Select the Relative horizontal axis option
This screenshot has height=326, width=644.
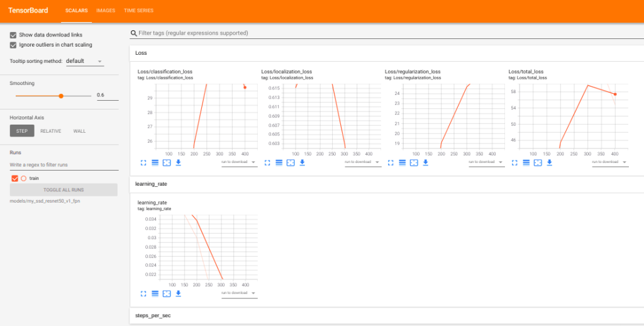point(50,131)
